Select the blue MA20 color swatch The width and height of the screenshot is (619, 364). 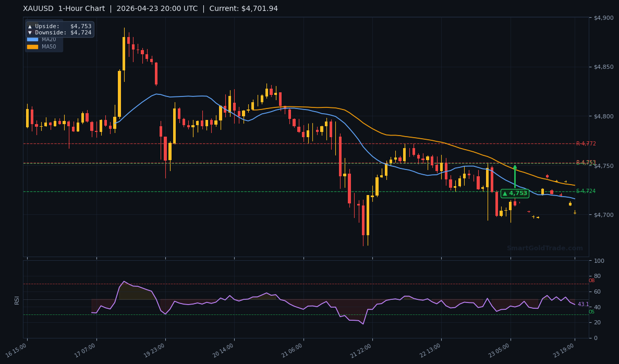pyautogui.click(x=32, y=39)
